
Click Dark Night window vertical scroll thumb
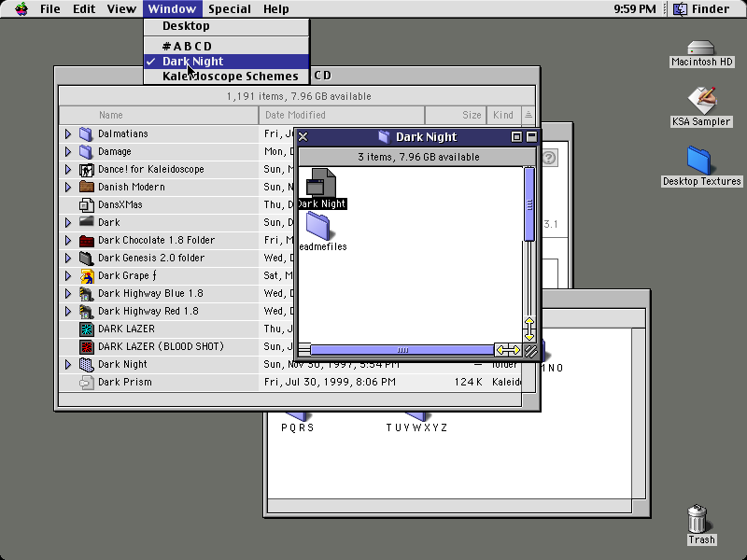click(529, 204)
